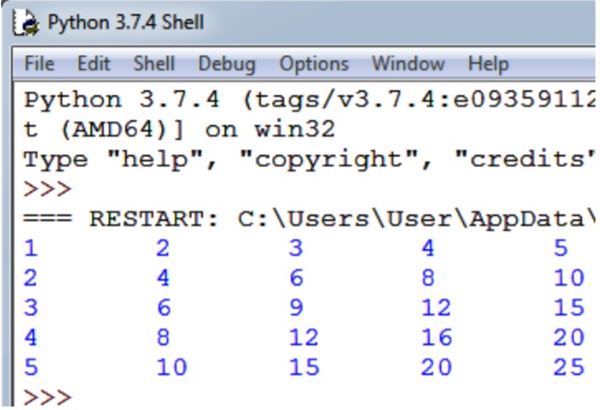600x410 pixels.
Task: Open the Debug menu
Action: pos(227,64)
